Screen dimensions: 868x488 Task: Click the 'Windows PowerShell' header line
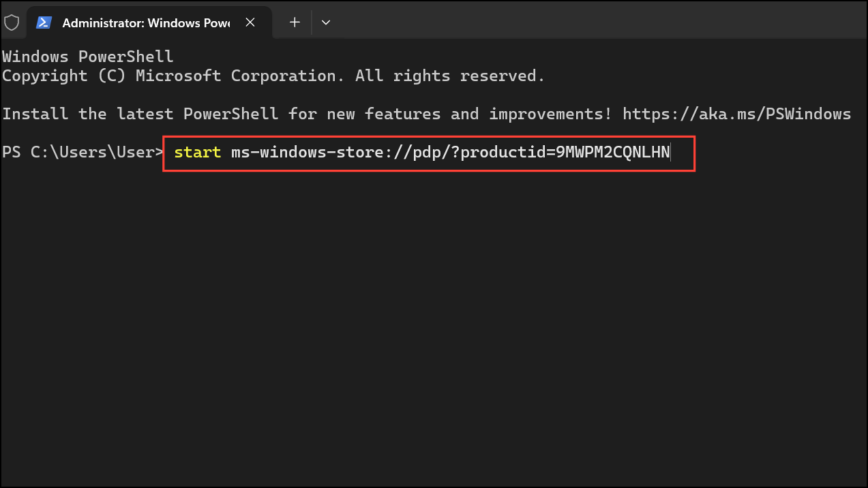coord(87,57)
